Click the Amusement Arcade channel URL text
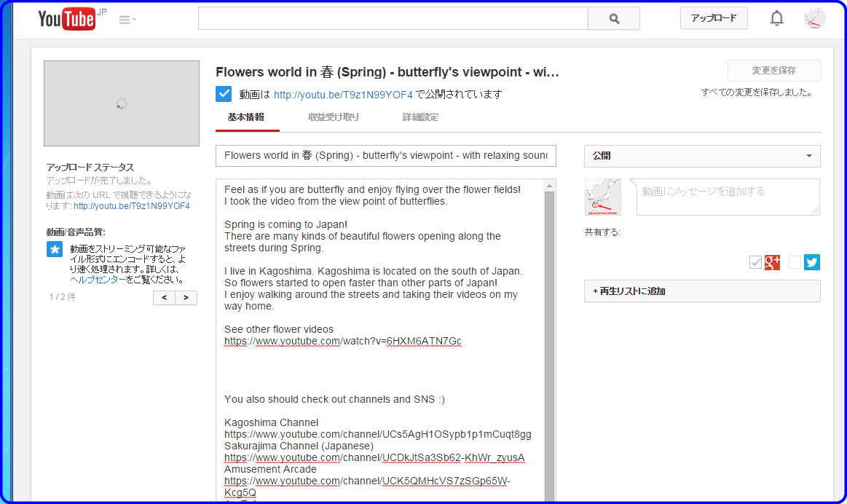This screenshot has height=504, width=847. [367, 487]
